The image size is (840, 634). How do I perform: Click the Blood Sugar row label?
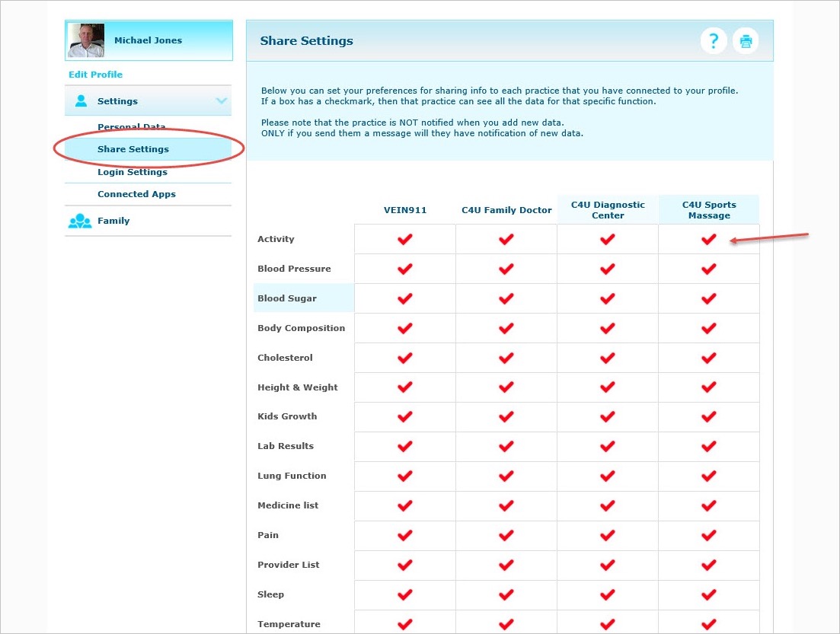pos(287,298)
